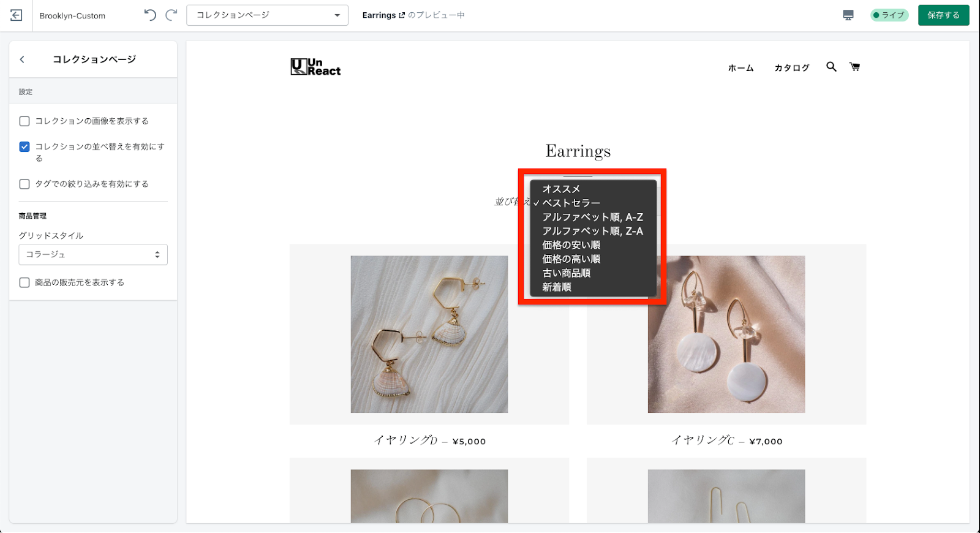Open the shopping cart icon
Image resolution: width=980 pixels, height=533 pixels.
[854, 67]
